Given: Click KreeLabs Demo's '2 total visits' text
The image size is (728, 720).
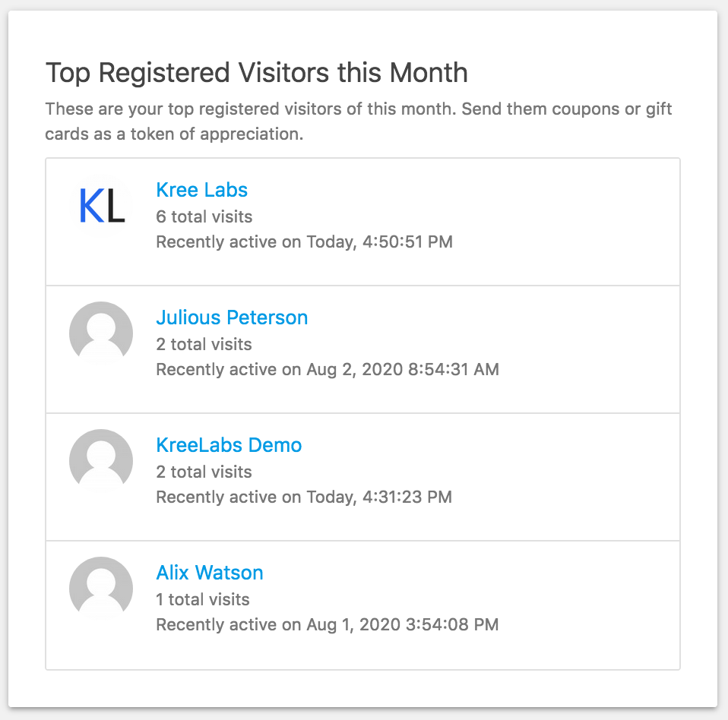Looking at the screenshot, I should click(x=204, y=472).
